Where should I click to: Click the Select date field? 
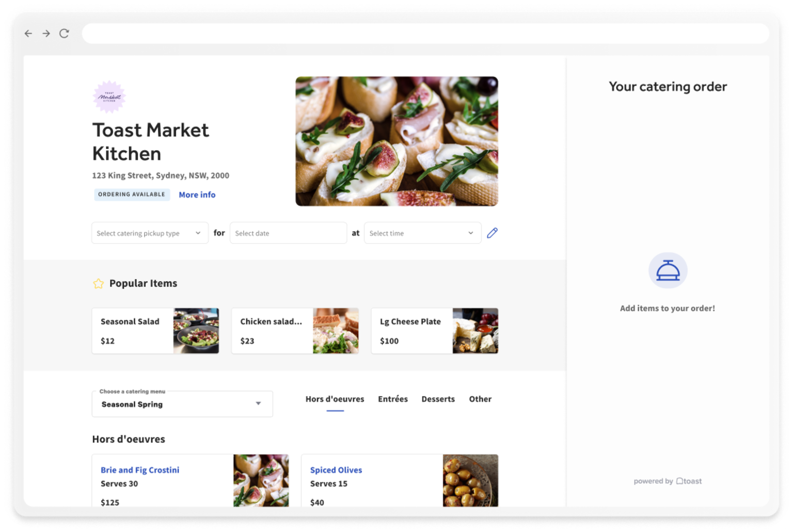click(288, 233)
